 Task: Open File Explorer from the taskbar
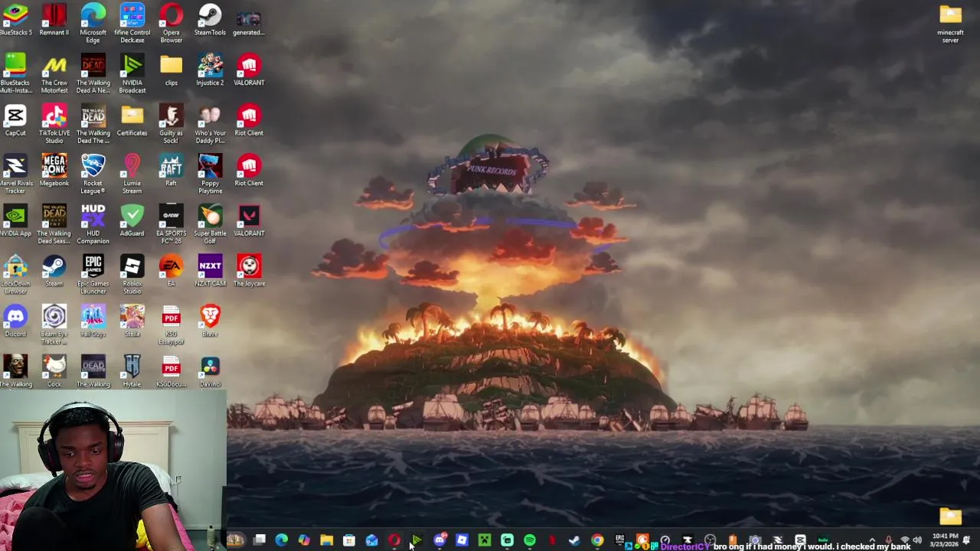coord(327,541)
